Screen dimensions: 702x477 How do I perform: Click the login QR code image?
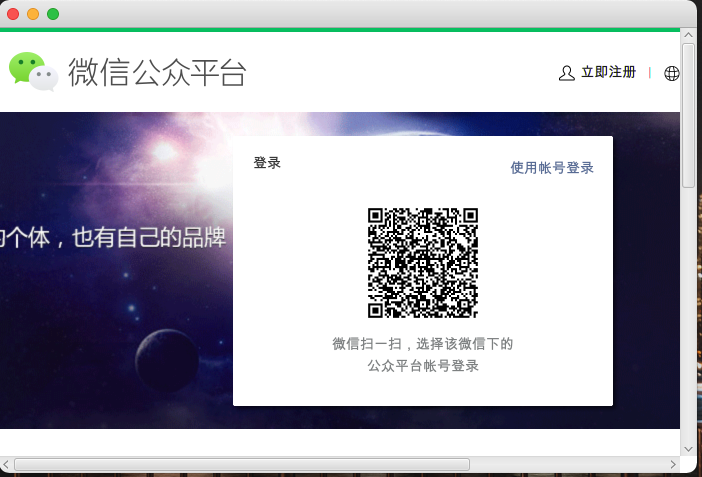[x=423, y=263]
